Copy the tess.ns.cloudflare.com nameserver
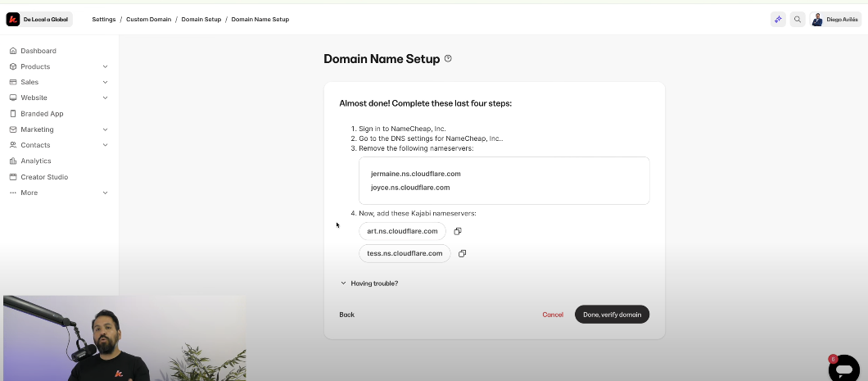This screenshot has height=381, width=868. point(462,253)
